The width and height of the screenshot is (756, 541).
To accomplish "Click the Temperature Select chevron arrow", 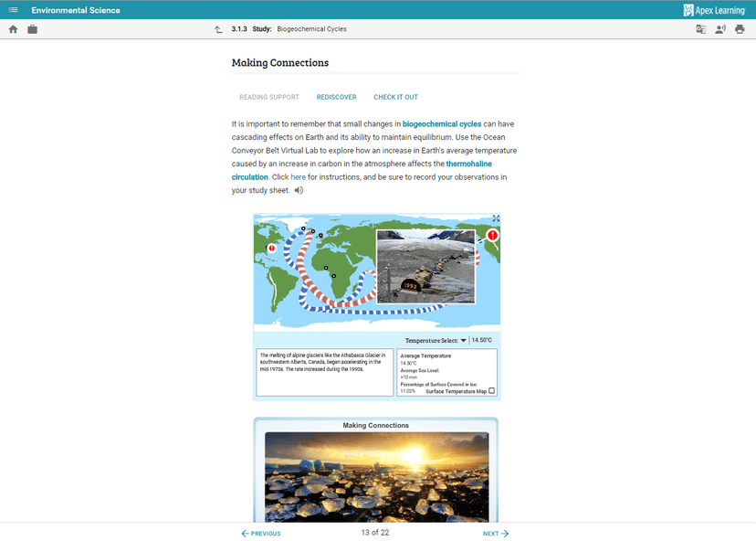I will tap(462, 340).
